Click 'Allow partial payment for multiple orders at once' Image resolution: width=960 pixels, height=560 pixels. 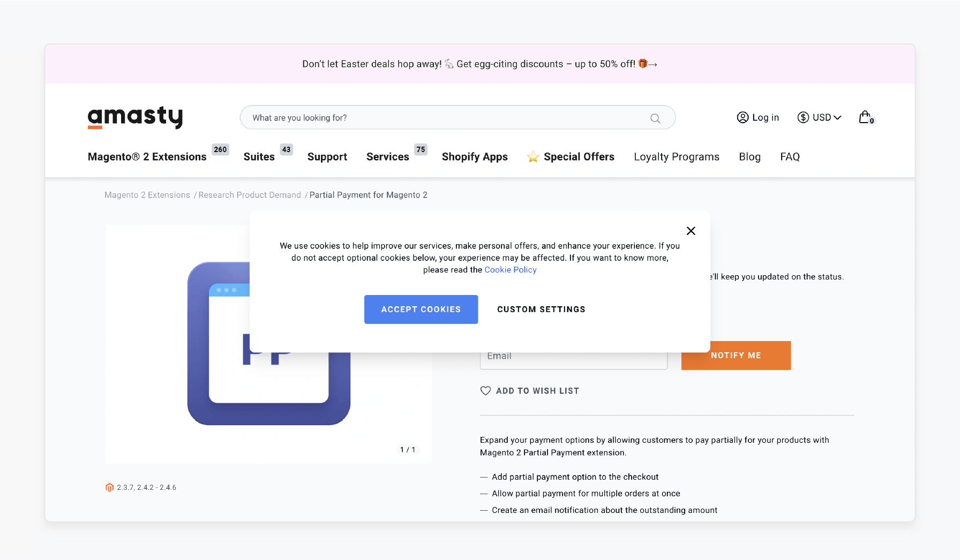coord(586,494)
